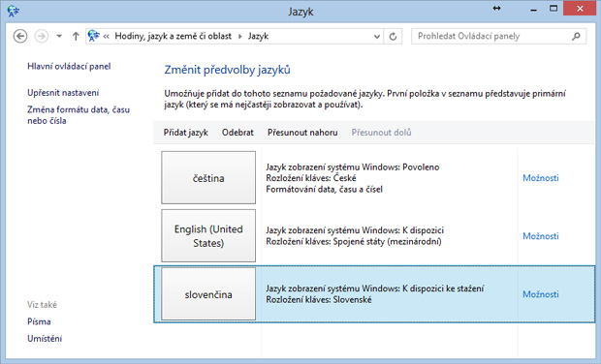This screenshot has width=601, height=364.
Task: Open Hodiny, jazyk a země či oblast breadcrumb
Action: pyautogui.click(x=174, y=37)
